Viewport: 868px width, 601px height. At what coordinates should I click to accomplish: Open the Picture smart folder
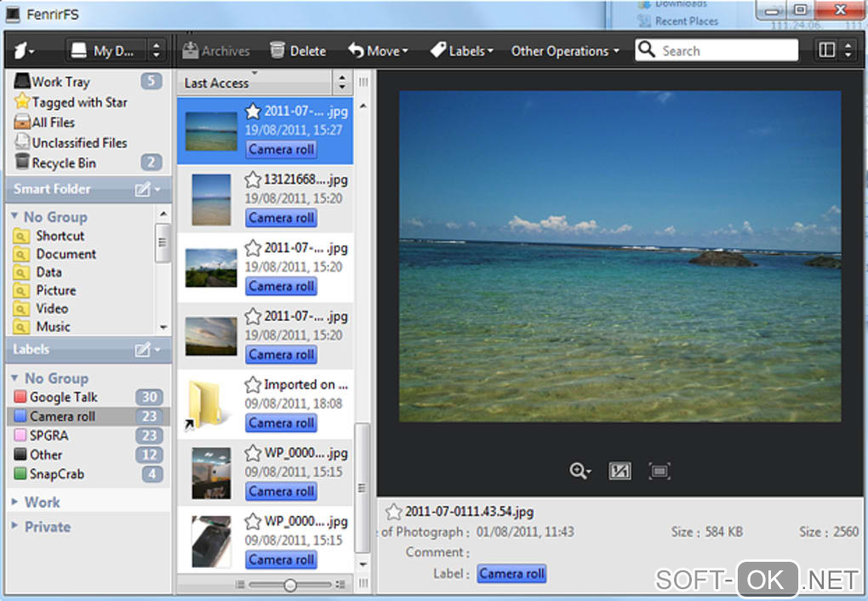pos(55,291)
